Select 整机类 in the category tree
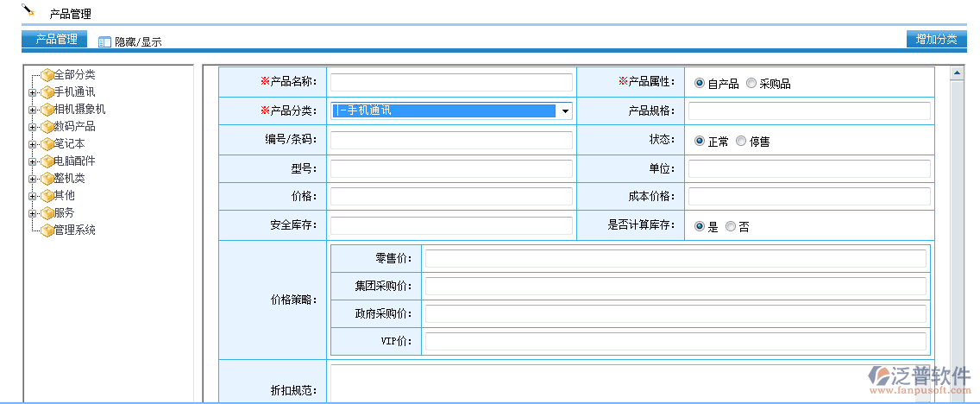 pyautogui.click(x=69, y=179)
